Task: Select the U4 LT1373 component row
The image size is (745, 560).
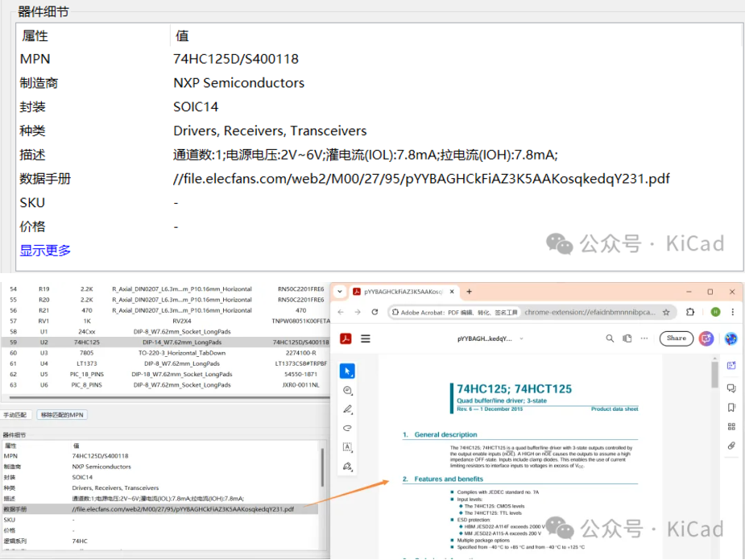Action: pos(161,363)
